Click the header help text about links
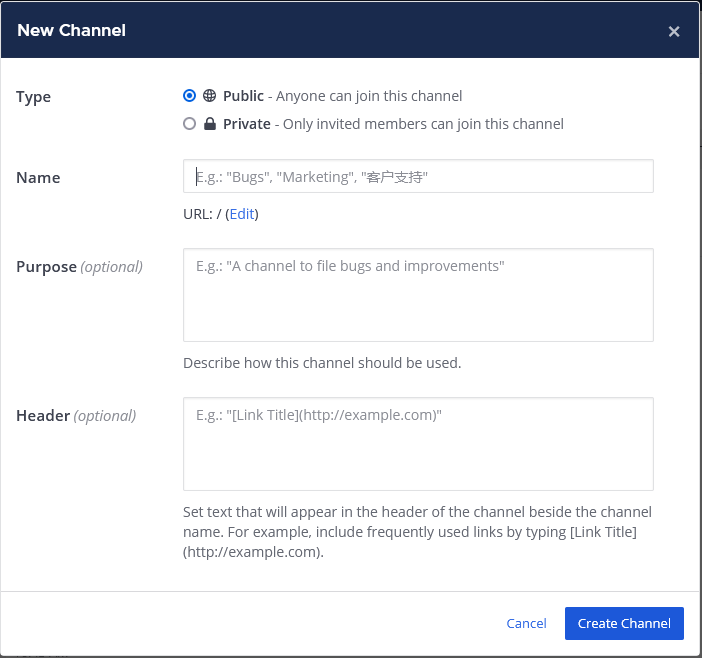The image size is (702, 658). click(417, 532)
